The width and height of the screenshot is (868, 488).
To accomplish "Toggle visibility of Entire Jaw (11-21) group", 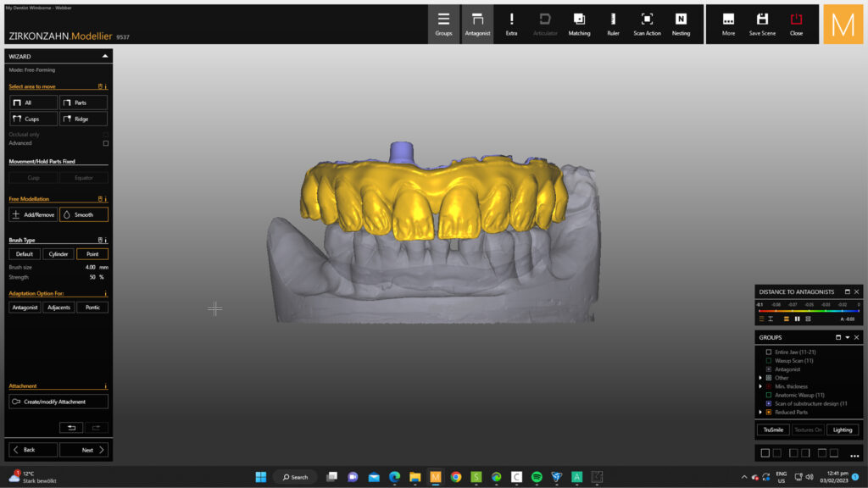I will click(x=769, y=352).
